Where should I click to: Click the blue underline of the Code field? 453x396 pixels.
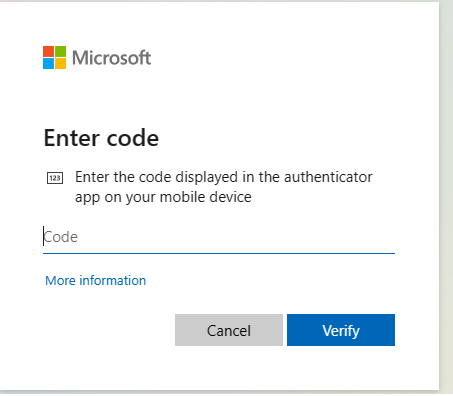[x=219, y=253]
